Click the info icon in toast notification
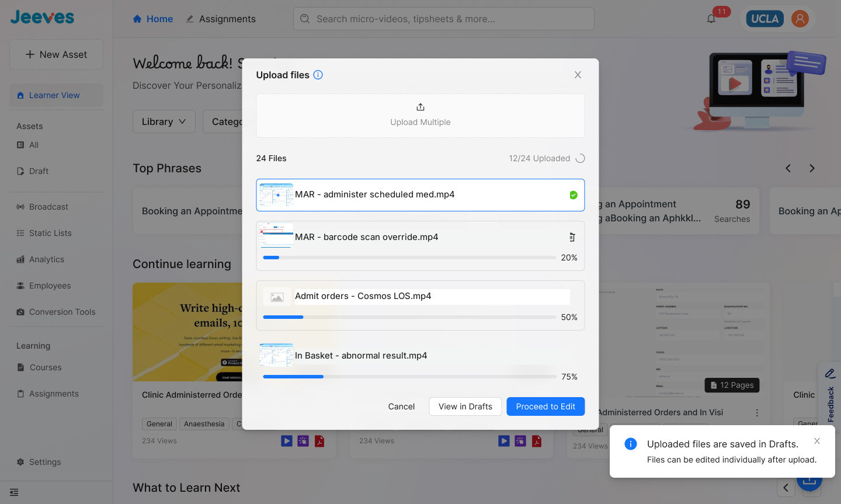Image resolution: width=841 pixels, height=504 pixels. click(631, 444)
